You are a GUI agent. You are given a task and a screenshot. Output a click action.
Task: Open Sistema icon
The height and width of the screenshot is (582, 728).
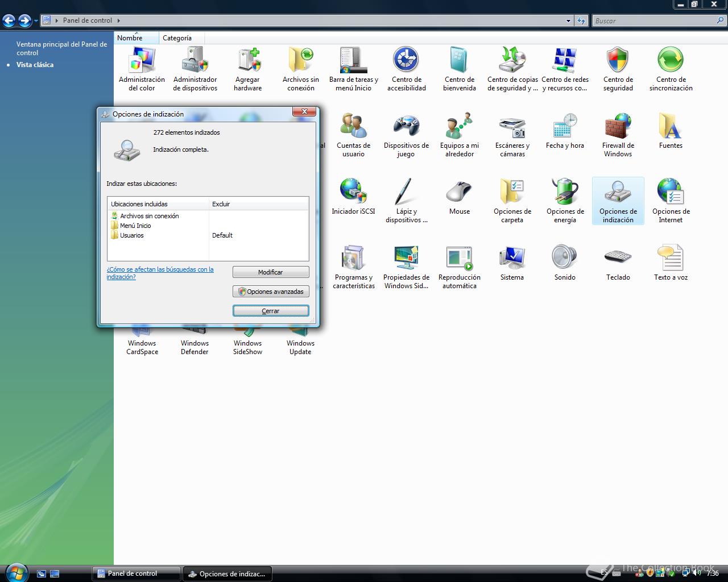pyautogui.click(x=512, y=263)
